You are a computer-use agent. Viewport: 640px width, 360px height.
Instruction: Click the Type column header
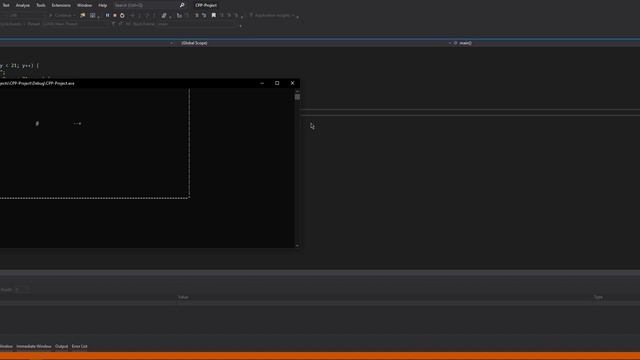598,297
